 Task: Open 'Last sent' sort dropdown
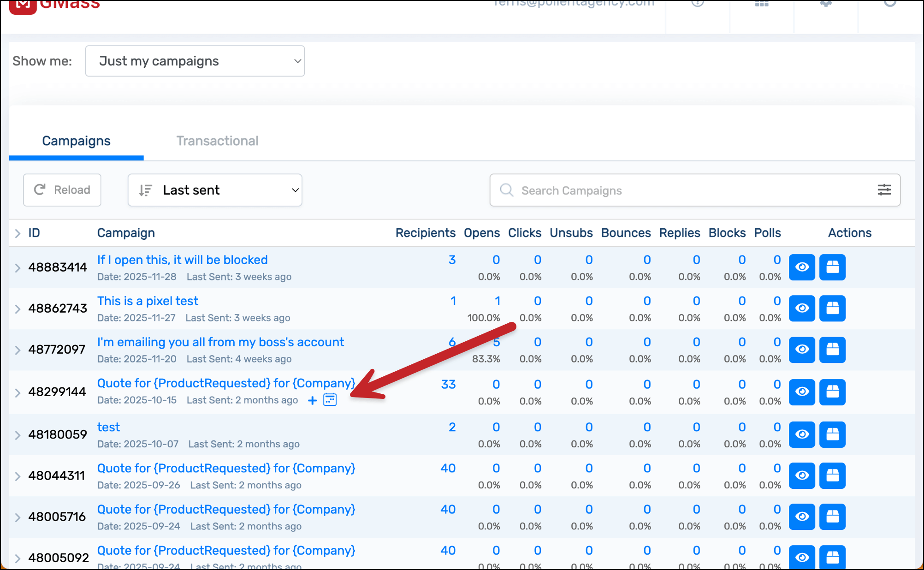pos(215,190)
